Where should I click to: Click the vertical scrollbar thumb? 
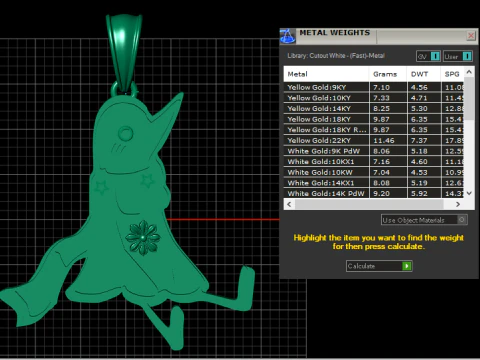(469, 98)
